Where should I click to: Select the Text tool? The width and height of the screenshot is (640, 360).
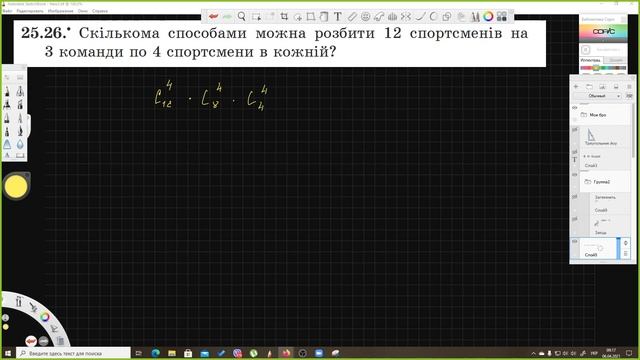click(338, 17)
